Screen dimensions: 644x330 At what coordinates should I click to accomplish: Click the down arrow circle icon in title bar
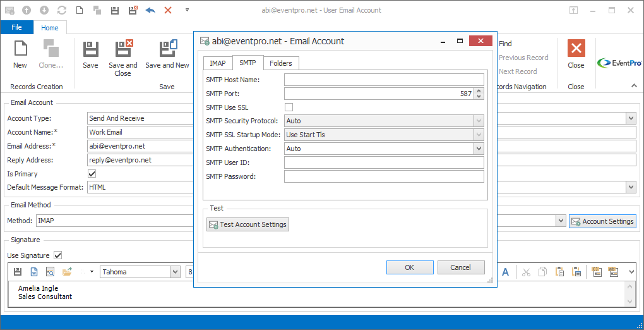click(x=45, y=10)
